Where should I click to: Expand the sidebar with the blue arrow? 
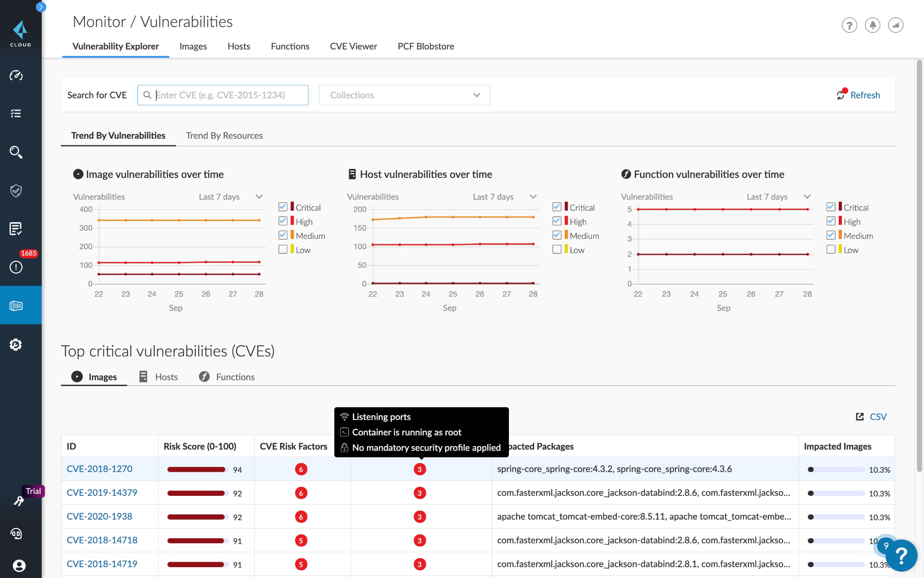(x=41, y=7)
